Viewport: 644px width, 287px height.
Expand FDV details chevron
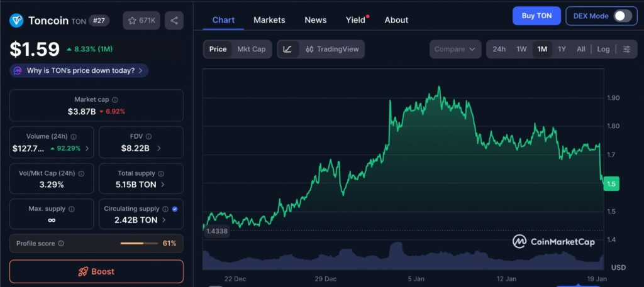pos(159,148)
